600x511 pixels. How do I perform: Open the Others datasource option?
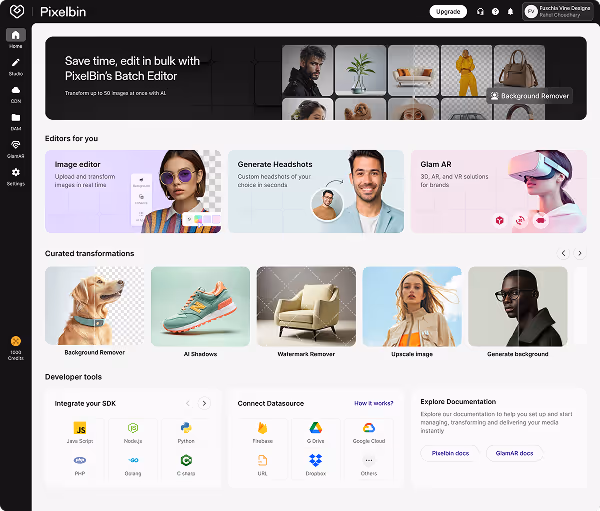point(369,460)
